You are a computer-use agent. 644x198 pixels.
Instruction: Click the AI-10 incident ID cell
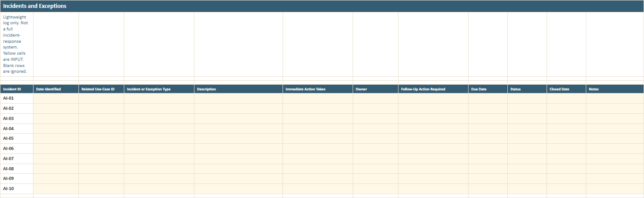pyautogui.click(x=17, y=189)
